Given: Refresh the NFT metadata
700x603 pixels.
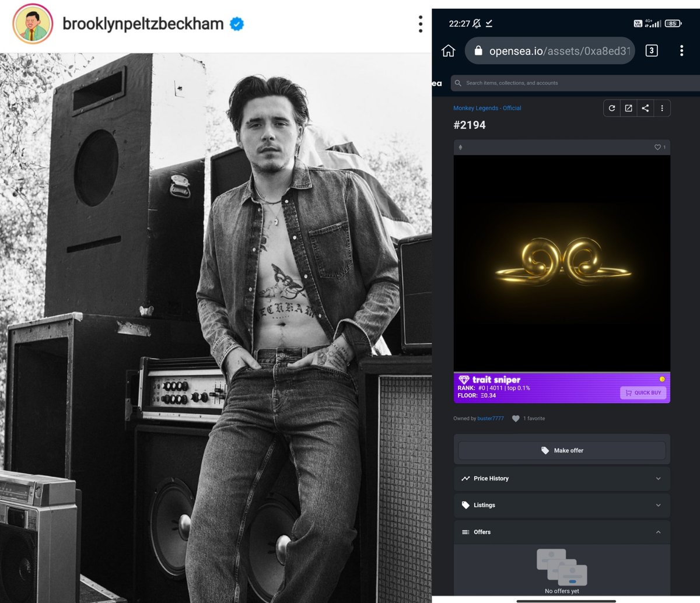Looking at the screenshot, I should (x=611, y=108).
